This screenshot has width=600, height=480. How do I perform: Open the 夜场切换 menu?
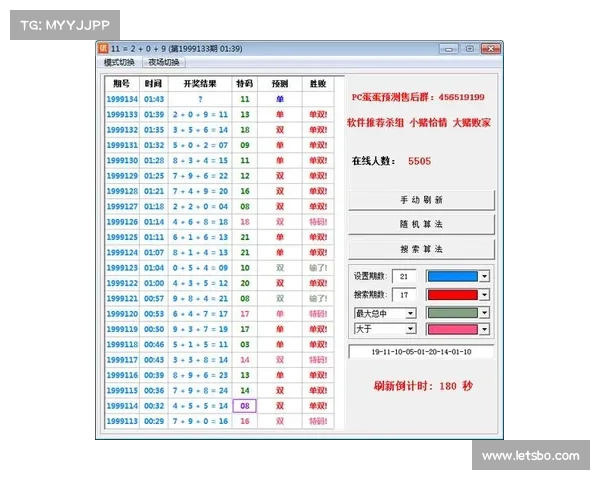tap(164, 62)
